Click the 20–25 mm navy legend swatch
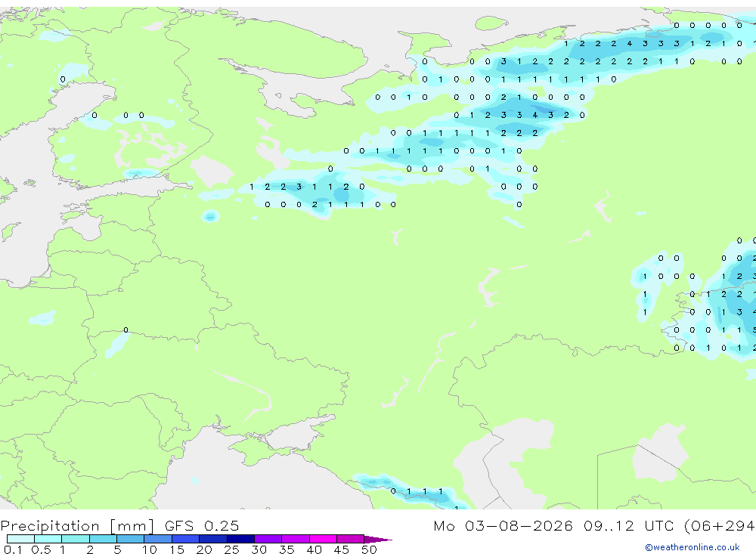The height and width of the screenshot is (554, 756). [x=213, y=539]
